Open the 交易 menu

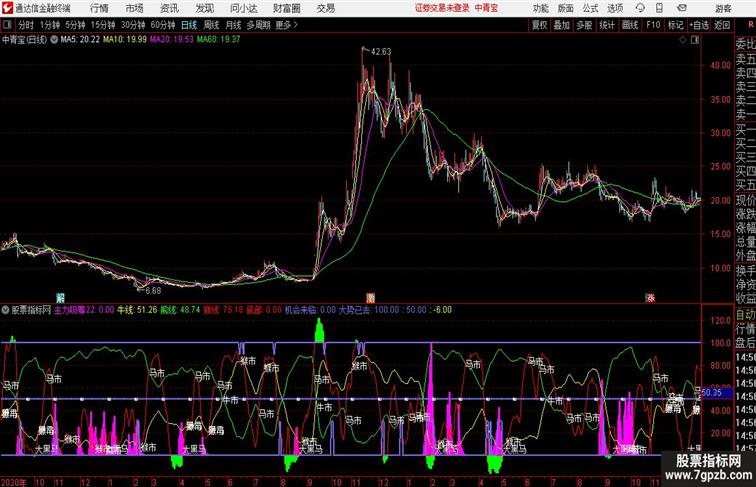click(x=325, y=8)
